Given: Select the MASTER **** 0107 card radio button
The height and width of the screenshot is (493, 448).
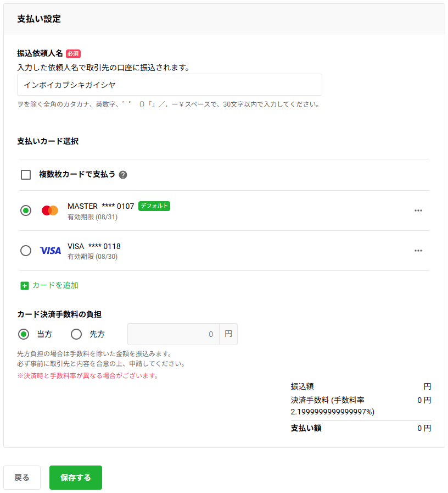Looking at the screenshot, I should click(x=26, y=211).
